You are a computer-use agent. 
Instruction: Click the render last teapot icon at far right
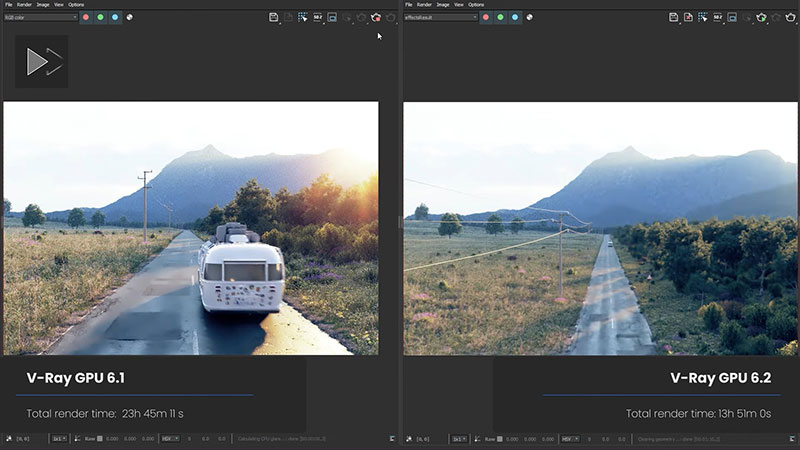tap(790, 17)
